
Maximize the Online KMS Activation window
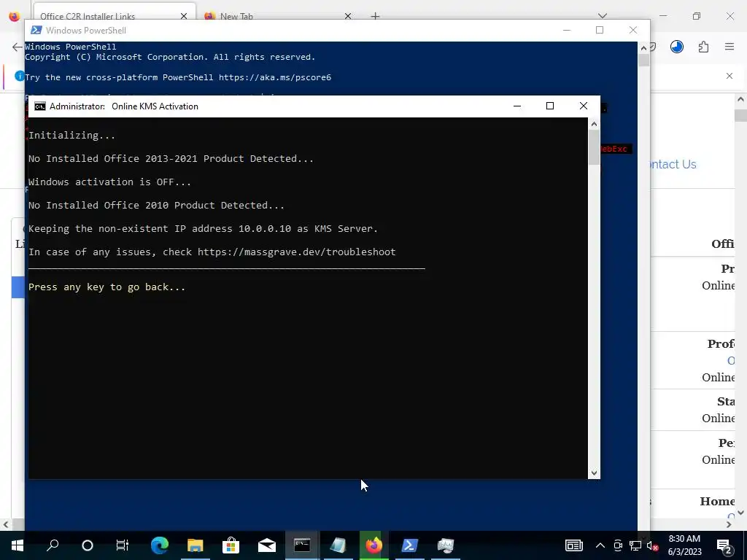pyautogui.click(x=550, y=106)
